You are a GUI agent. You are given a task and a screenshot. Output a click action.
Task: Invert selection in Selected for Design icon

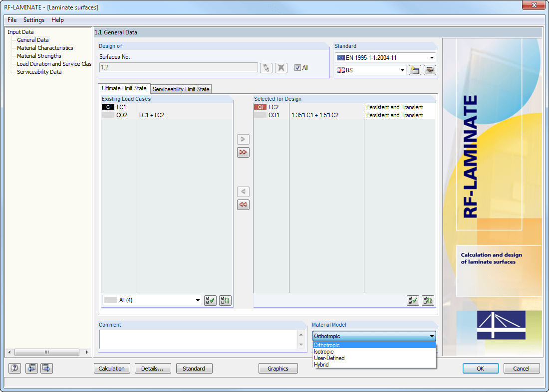pos(428,300)
